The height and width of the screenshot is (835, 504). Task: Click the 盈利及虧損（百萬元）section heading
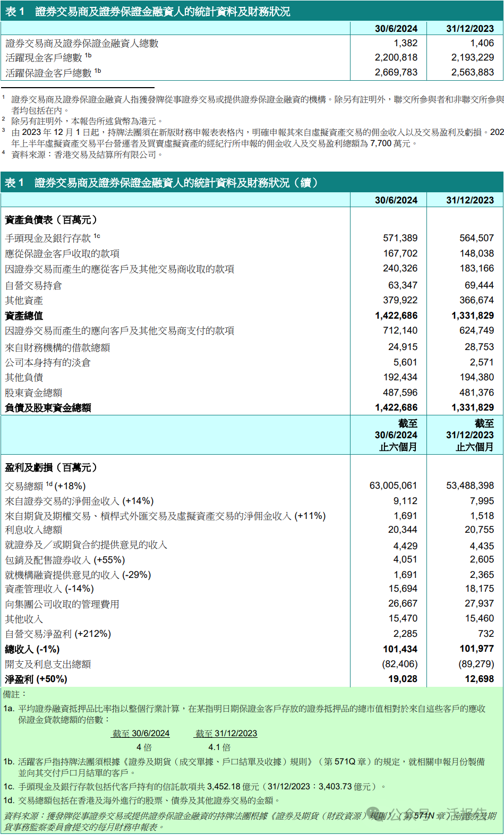coord(51,467)
